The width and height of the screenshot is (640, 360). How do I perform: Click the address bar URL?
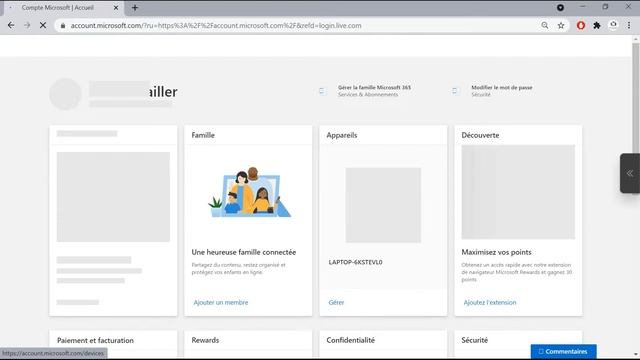pos(216,25)
